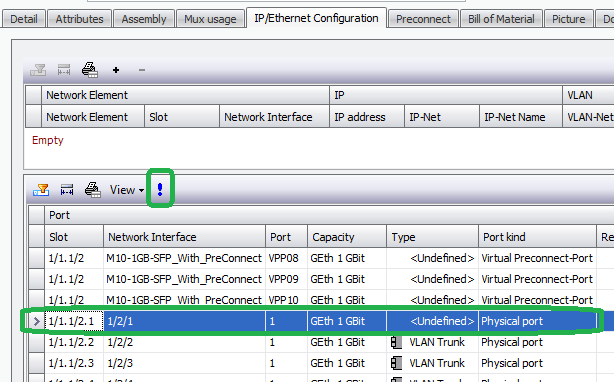Click the upper grid Slot column header
The width and height of the screenshot is (614, 382).
pyautogui.click(x=182, y=117)
